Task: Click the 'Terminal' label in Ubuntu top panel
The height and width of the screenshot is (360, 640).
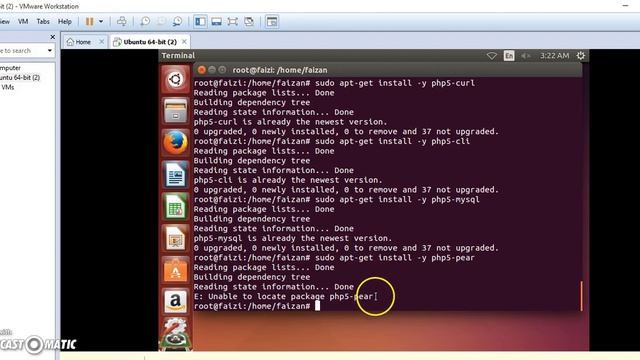Action: (x=178, y=56)
